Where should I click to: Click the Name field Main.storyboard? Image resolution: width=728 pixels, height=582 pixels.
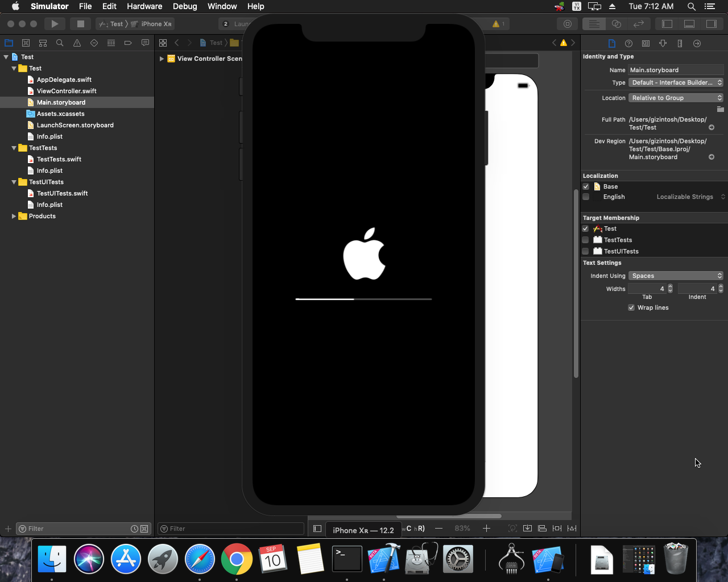click(676, 70)
